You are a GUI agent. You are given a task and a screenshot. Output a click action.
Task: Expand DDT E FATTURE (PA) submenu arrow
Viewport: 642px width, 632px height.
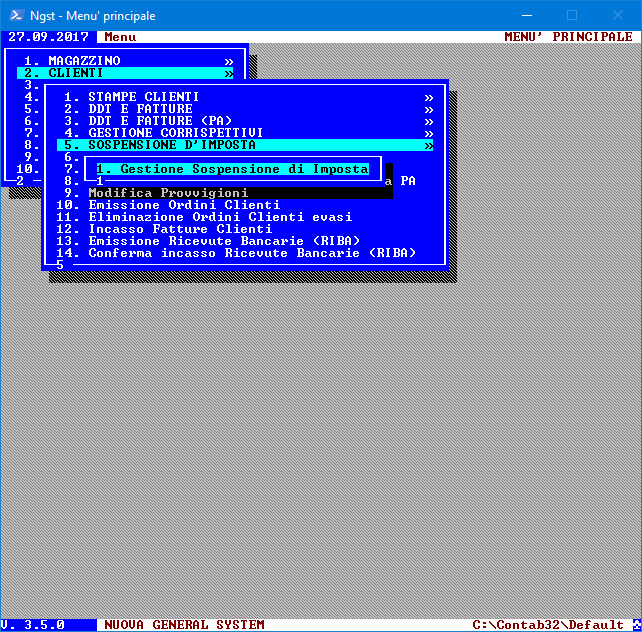point(428,121)
